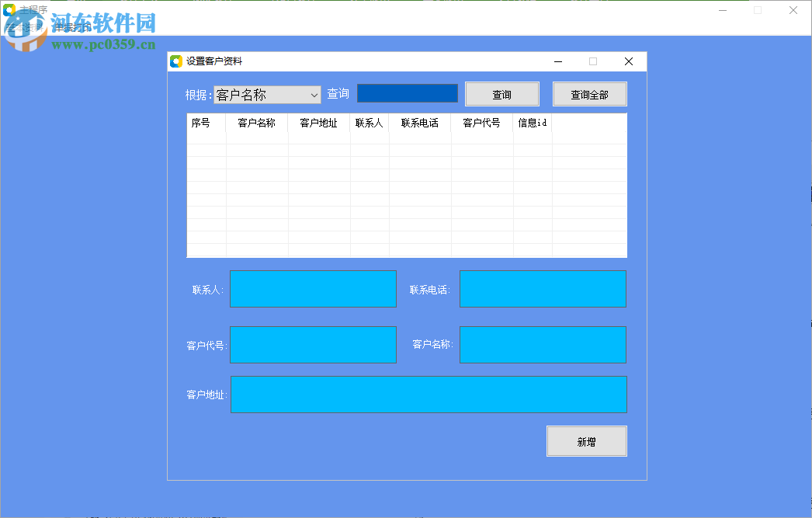Viewport: 812px width, 518px height.
Task: Click the 客户代号 input field
Action: pos(313,345)
